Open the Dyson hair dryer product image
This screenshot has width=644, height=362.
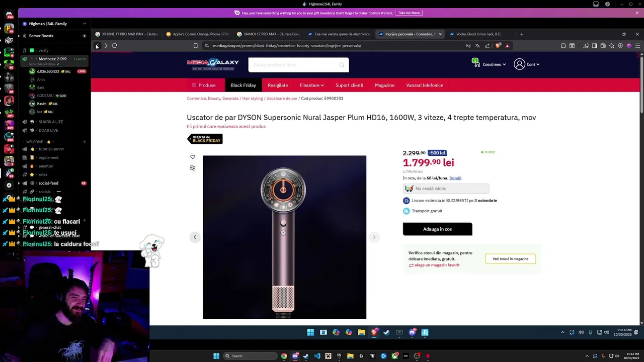point(284,237)
